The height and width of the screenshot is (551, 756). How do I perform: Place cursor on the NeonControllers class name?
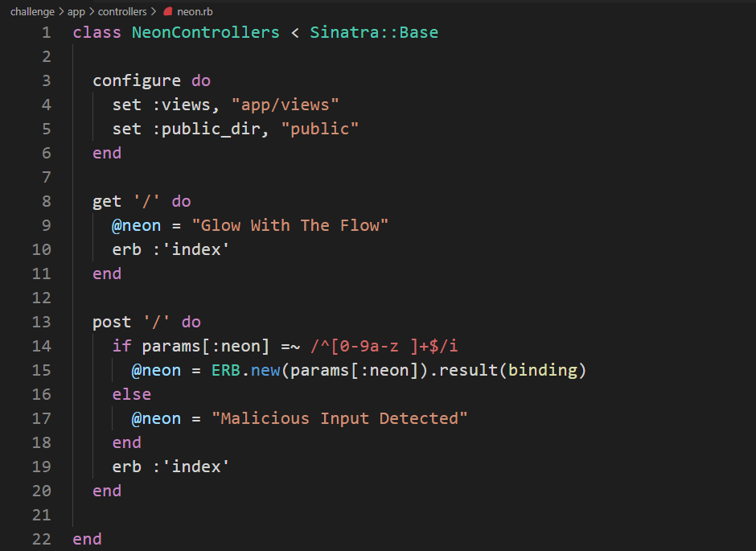click(206, 32)
